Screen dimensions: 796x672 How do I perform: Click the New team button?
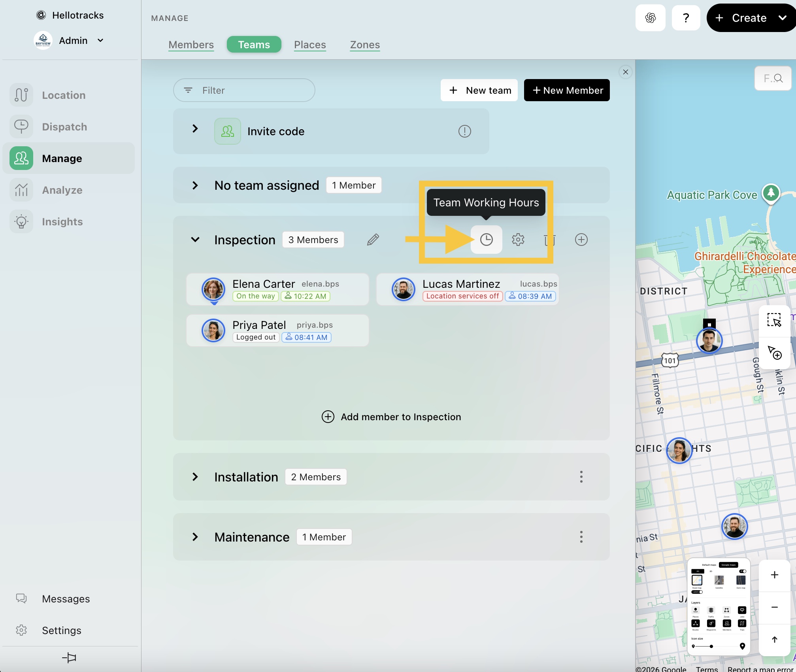[479, 91]
